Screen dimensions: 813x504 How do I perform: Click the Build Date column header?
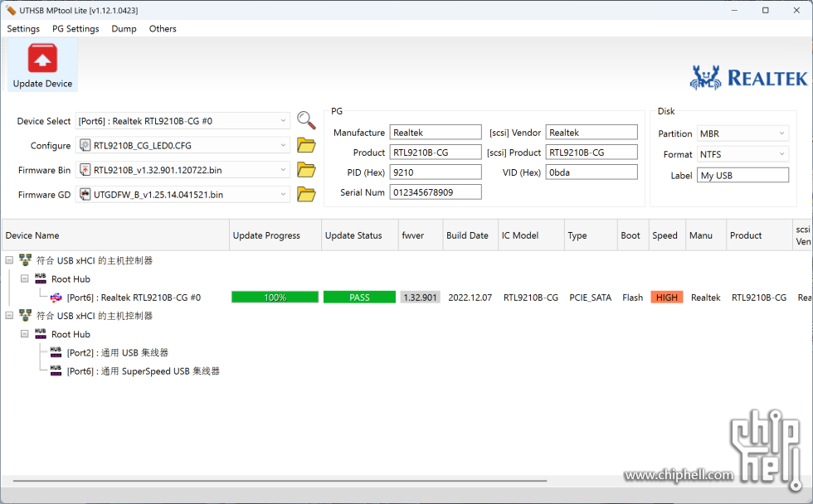pyautogui.click(x=470, y=235)
